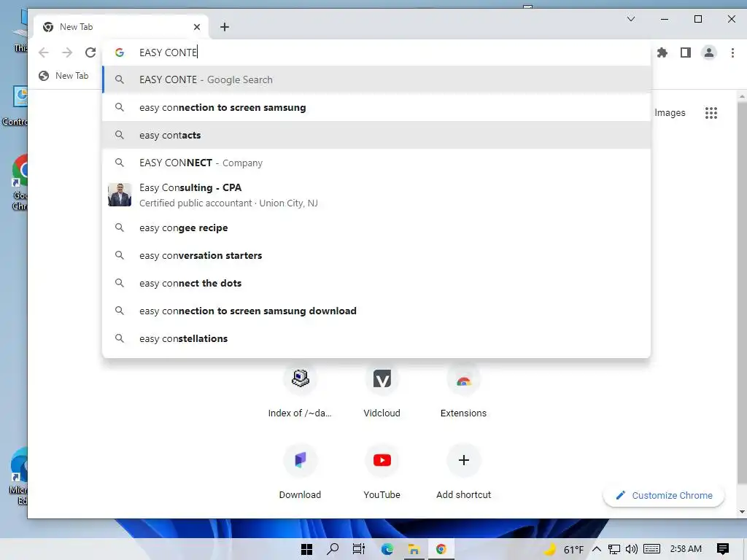This screenshot has width=747, height=560.
Task: Open the Download shortcut tile
Action: (x=300, y=472)
